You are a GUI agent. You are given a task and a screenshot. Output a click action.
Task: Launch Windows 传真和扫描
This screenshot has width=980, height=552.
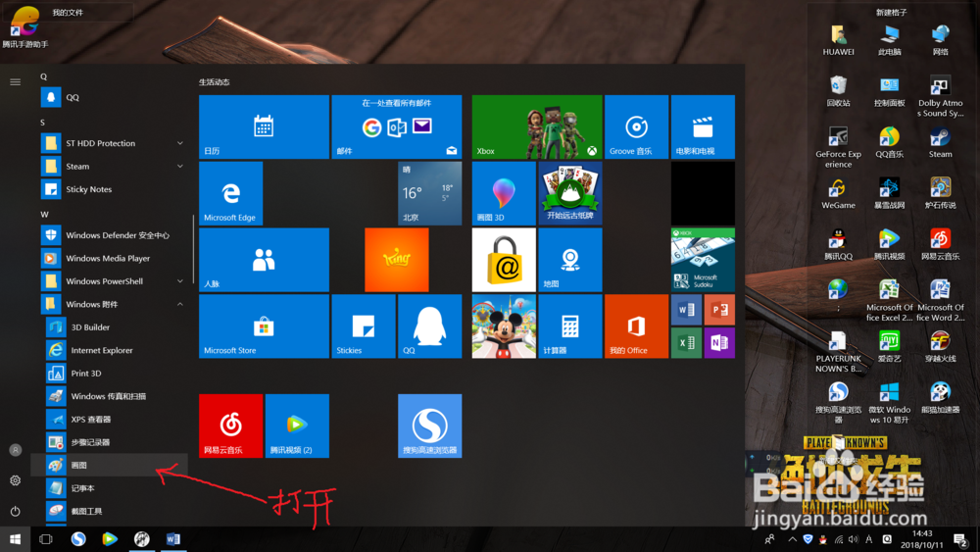110,396
